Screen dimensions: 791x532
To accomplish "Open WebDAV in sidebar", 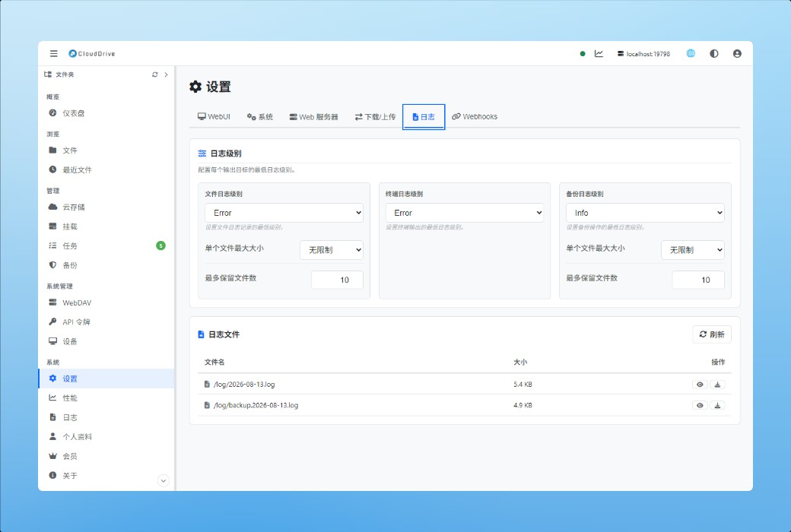I will pos(106,302).
